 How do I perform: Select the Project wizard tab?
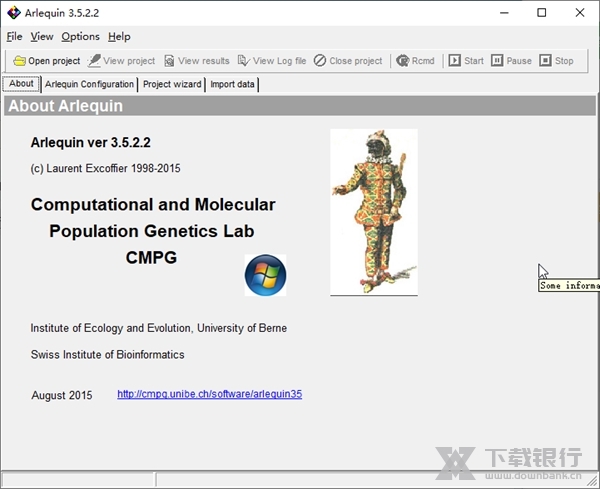pyautogui.click(x=172, y=84)
